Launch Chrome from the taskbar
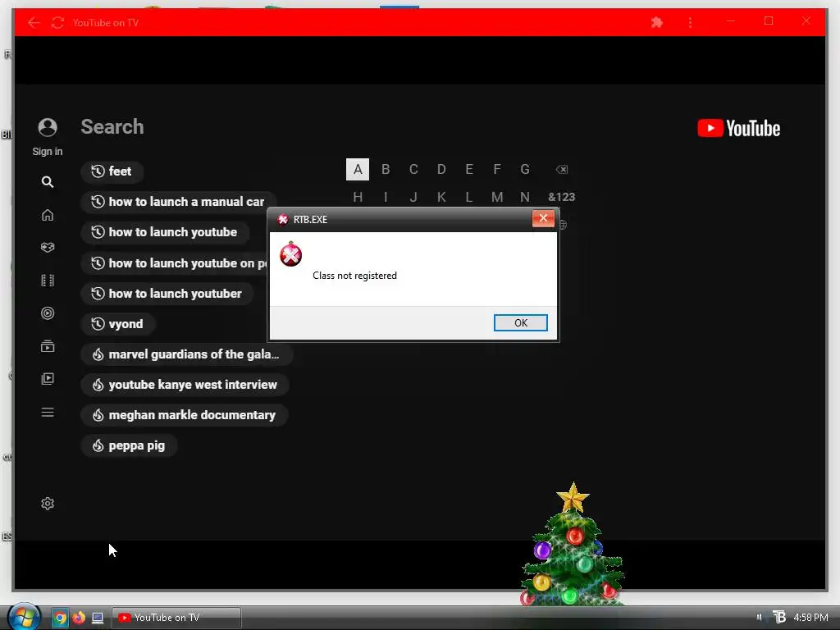This screenshot has height=630, width=840. click(x=60, y=618)
